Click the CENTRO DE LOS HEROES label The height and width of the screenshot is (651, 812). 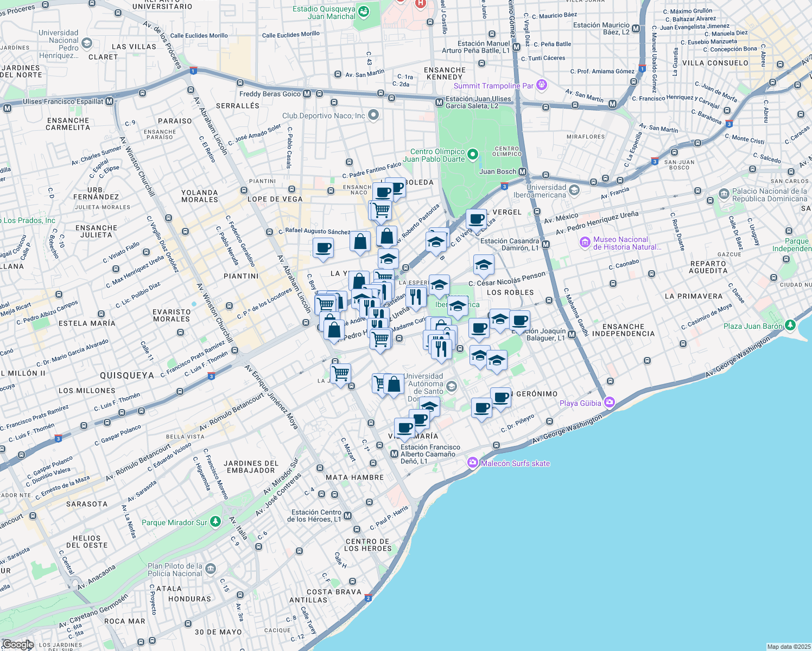(x=367, y=545)
